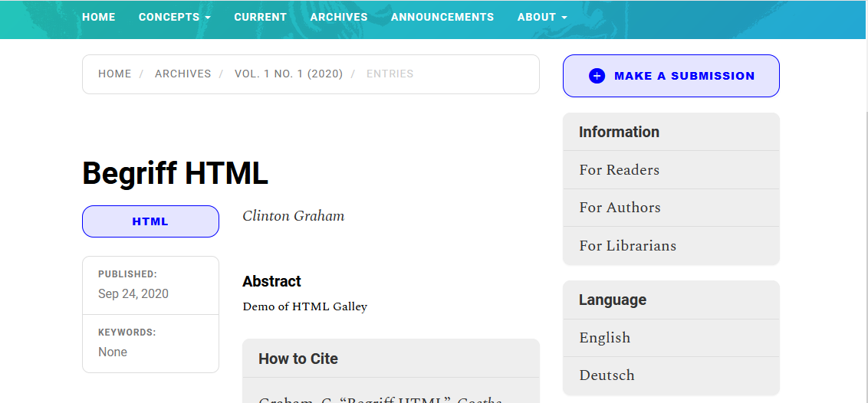Open the Current issue menu item
The width and height of the screenshot is (868, 403).
tap(260, 17)
